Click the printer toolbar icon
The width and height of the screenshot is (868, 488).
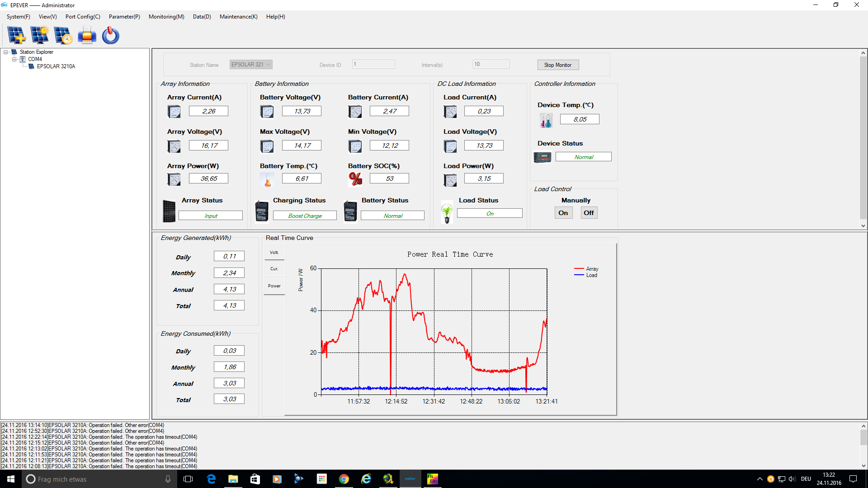pyautogui.click(x=87, y=35)
